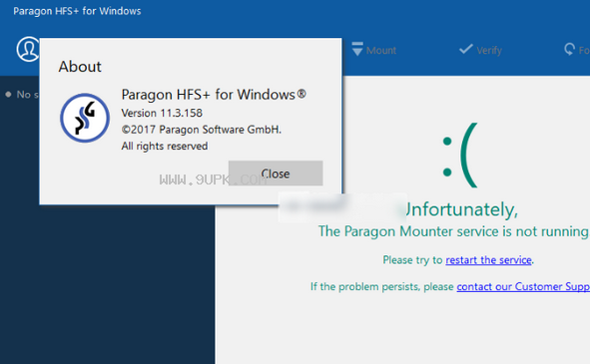Viewport: 590px width, 364px height.
Task: Open the restart the service link
Action: click(488, 260)
